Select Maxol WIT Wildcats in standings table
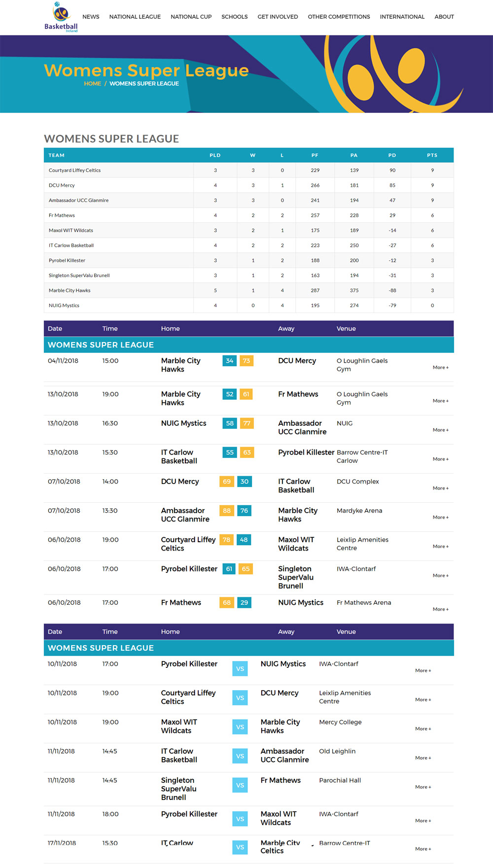The height and width of the screenshot is (868, 493). (70, 231)
